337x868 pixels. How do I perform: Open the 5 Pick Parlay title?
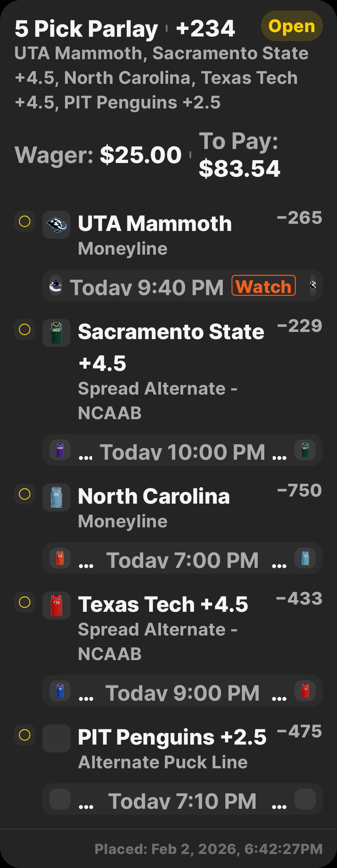(86, 29)
